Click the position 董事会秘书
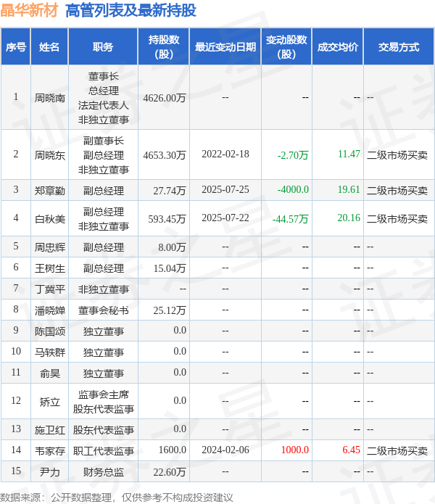 tap(103, 310)
